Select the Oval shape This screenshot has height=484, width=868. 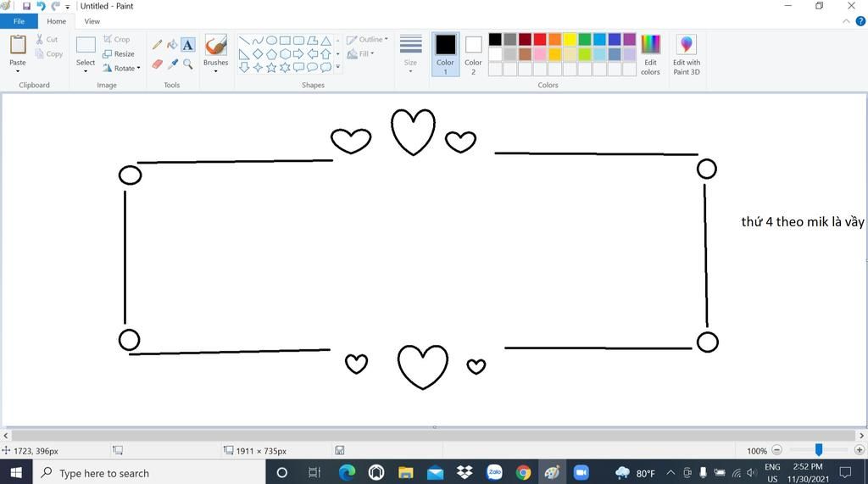[x=271, y=41]
